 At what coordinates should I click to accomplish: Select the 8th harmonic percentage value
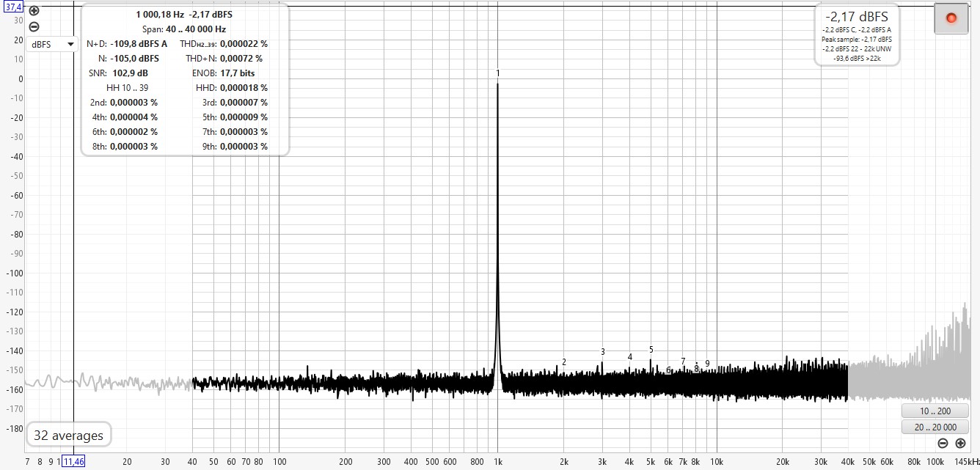tap(134, 147)
